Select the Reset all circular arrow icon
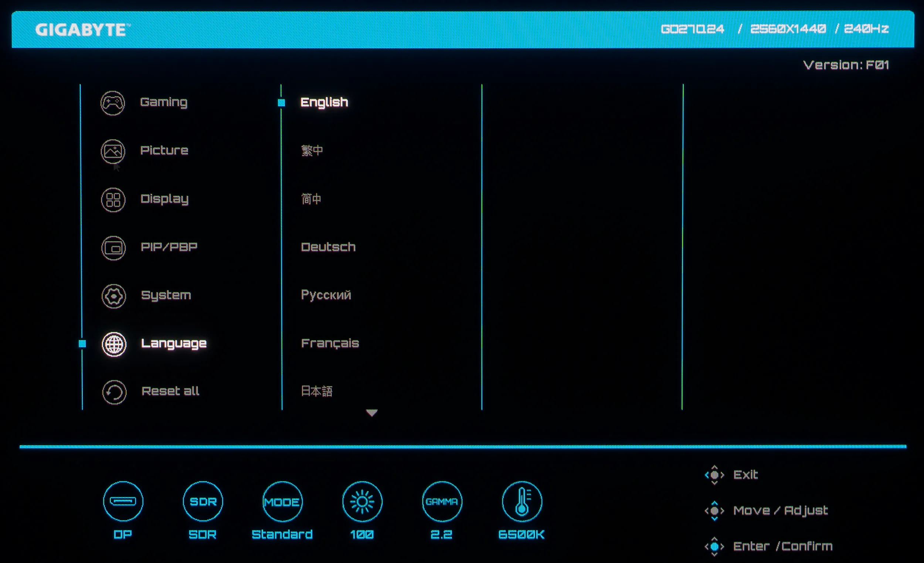Image resolution: width=924 pixels, height=563 pixels. click(114, 392)
